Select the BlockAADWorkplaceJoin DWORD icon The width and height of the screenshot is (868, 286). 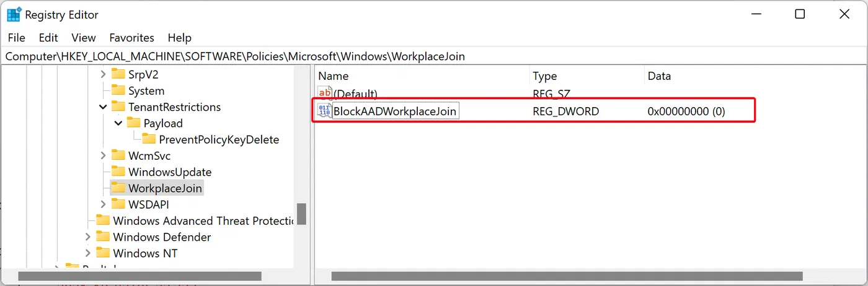pyautogui.click(x=324, y=111)
